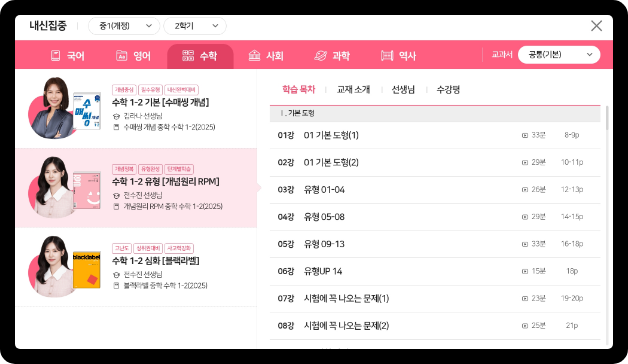The width and height of the screenshot is (628, 364).
Task: Click the 15분 duration in 06강
Action: click(x=538, y=271)
